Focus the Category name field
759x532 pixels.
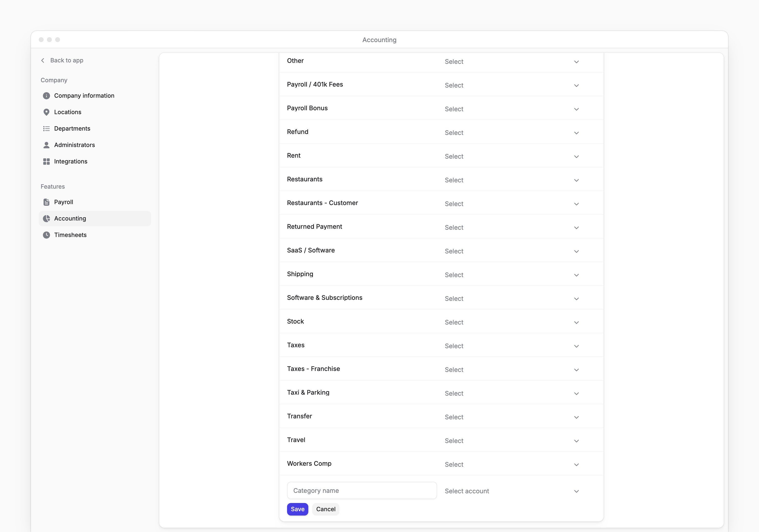coord(362,491)
